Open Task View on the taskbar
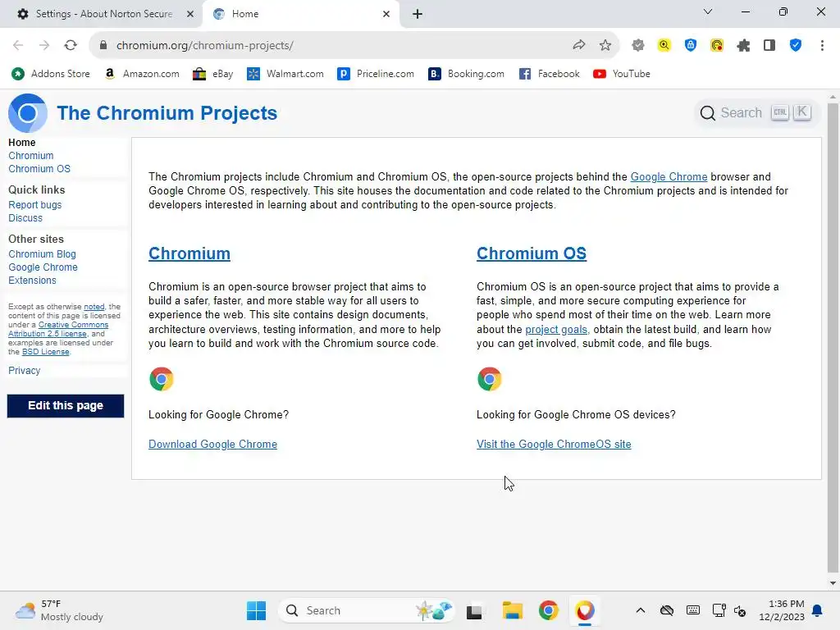840x630 pixels. pos(474,610)
